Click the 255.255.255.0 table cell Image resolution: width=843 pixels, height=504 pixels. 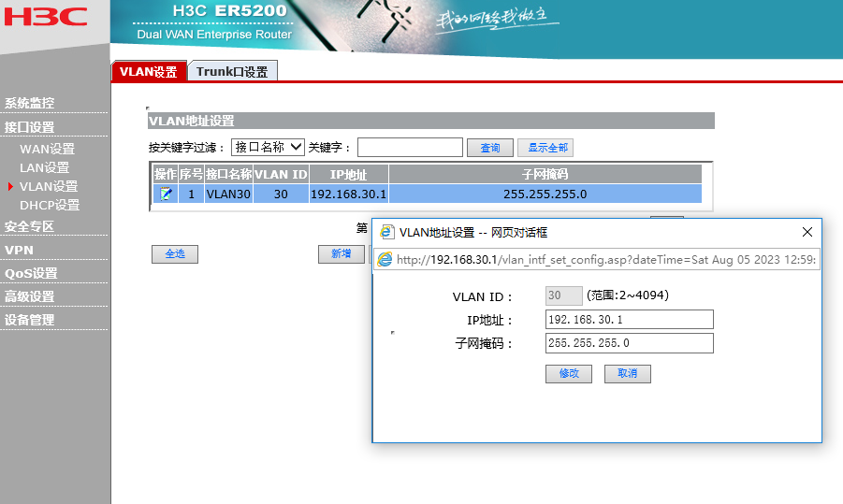tap(545, 194)
